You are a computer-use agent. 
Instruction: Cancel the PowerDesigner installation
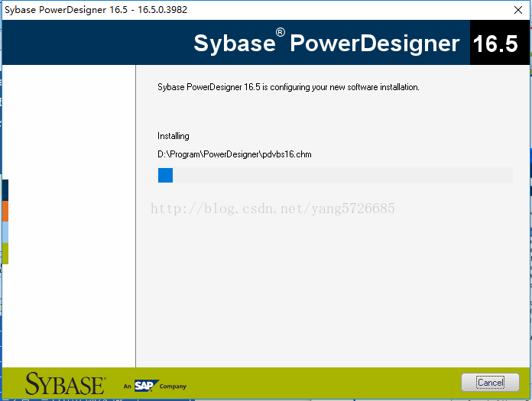coord(490,383)
